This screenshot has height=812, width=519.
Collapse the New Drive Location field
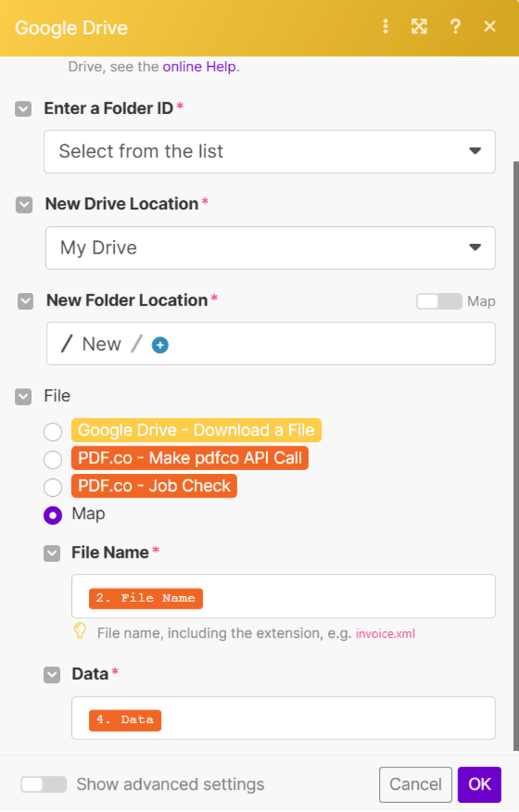[x=24, y=205]
